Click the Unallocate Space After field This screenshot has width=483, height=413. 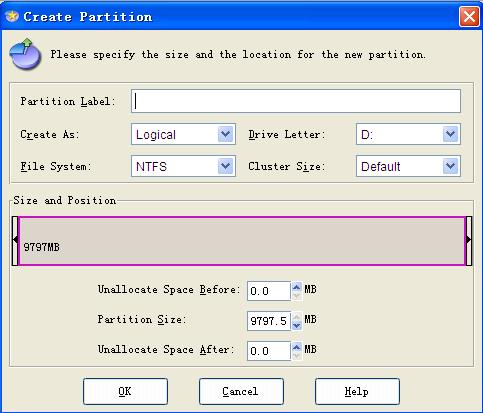coord(269,351)
